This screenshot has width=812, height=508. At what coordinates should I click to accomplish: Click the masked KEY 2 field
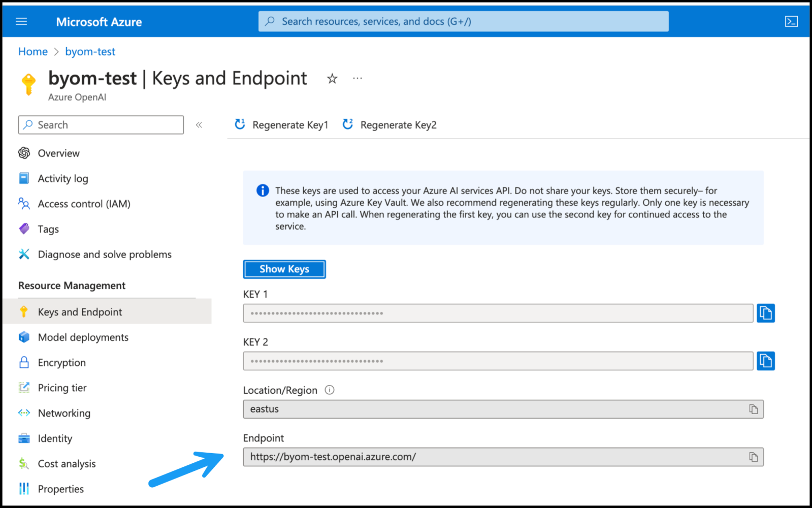498,361
